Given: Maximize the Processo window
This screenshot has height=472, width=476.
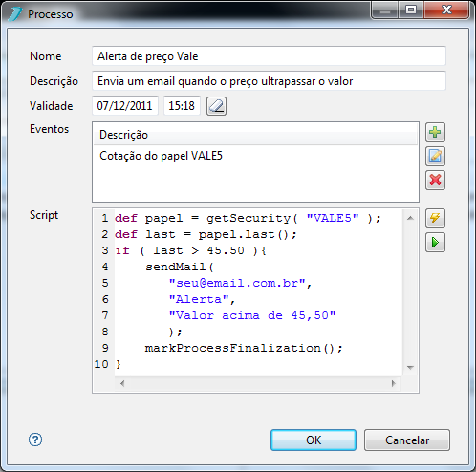Looking at the screenshot, I should coord(411,11).
